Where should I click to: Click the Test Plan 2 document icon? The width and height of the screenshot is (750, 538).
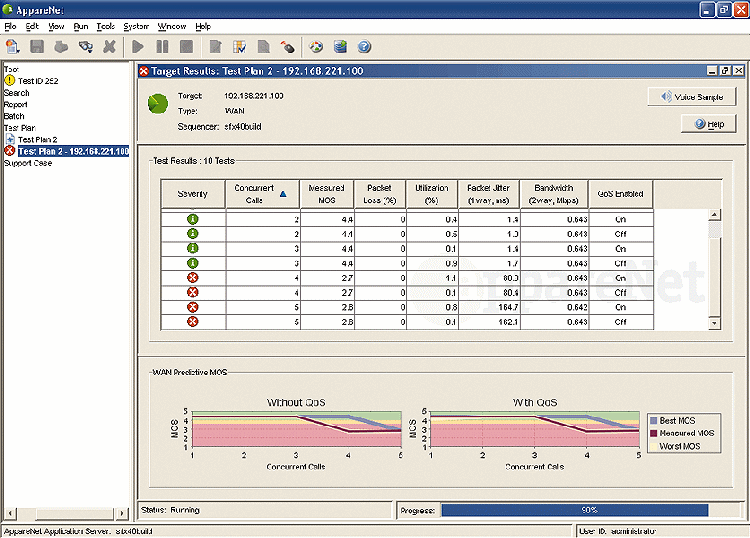coord(10,139)
